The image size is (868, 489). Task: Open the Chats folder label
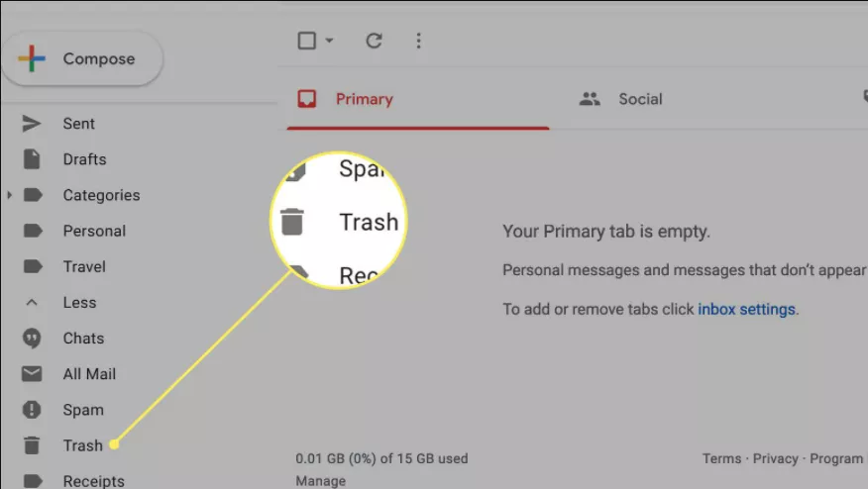83,338
